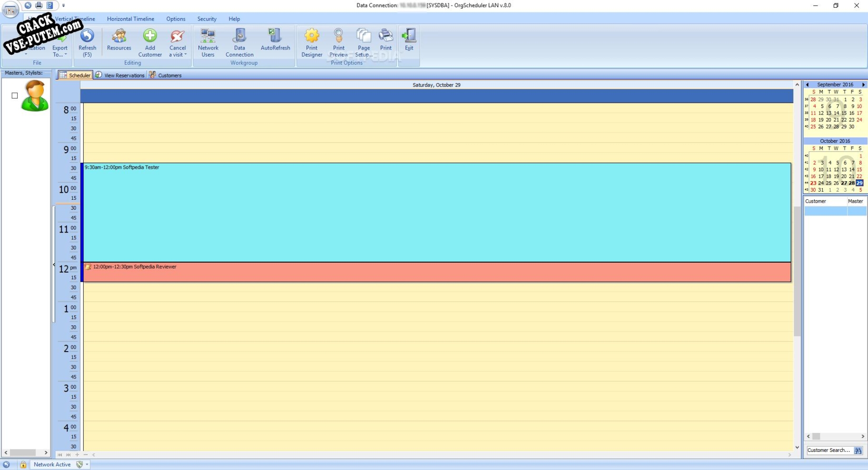This screenshot has height=470, width=868.
Task: Open Page Setup dialog
Action: coord(364,42)
